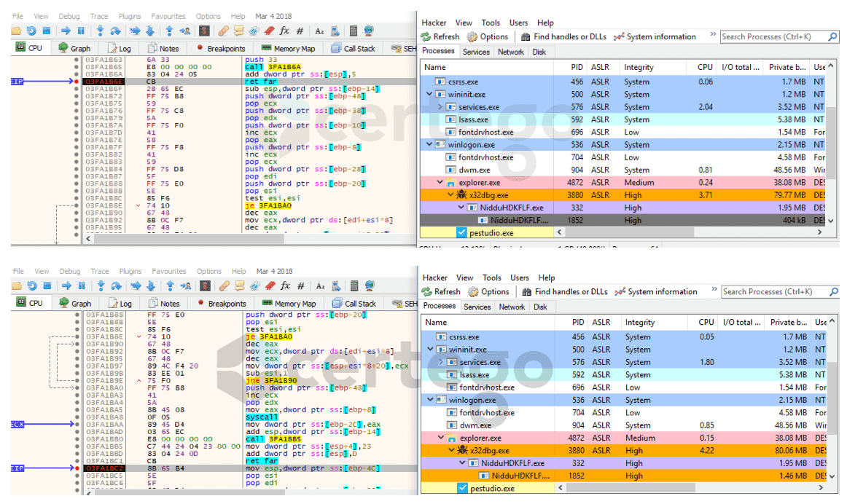
Task: Toggle breakpoint dot at 03FA1B6E in top disassembly
Action: click(x=77, y=82)
